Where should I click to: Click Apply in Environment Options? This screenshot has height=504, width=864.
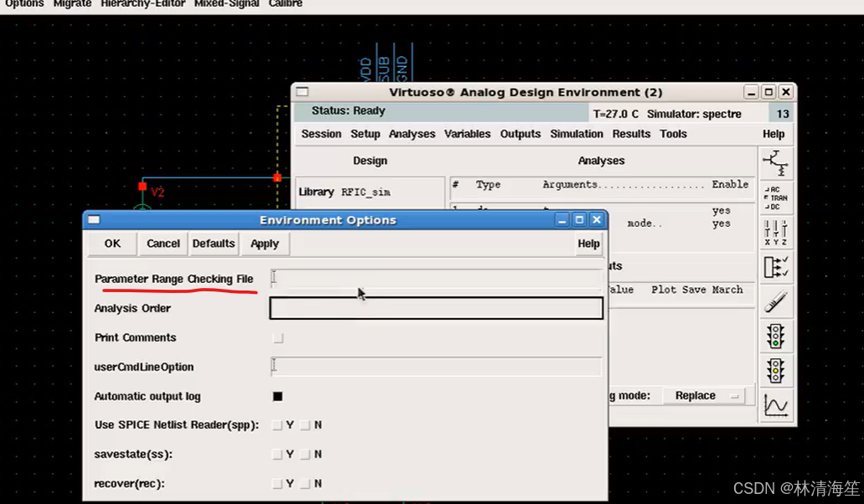pyautogui.click(x=265, y=243)
